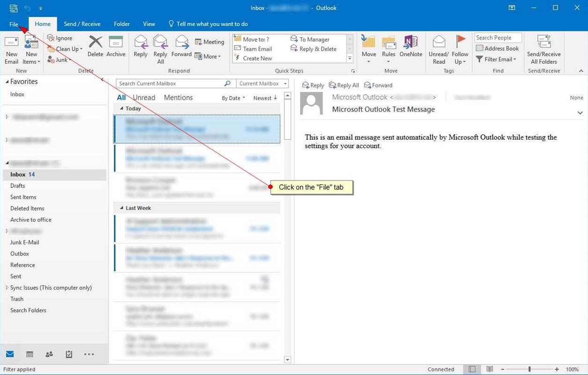Click Undo in quick access toolbar

[27, 8]
